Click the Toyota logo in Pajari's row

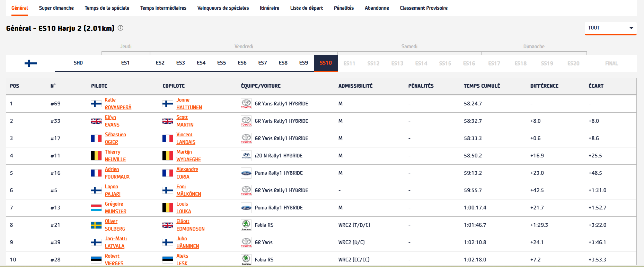(246, 190)
